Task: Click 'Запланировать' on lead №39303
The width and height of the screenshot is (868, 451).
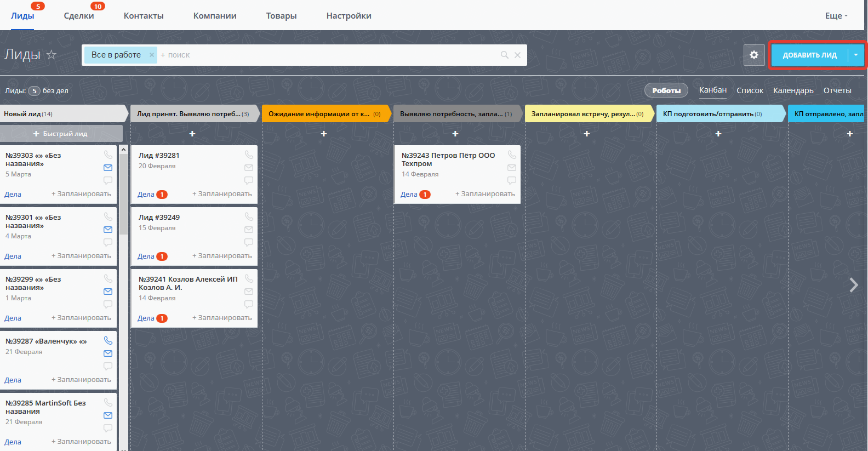Action: click(x=81, y=194)
